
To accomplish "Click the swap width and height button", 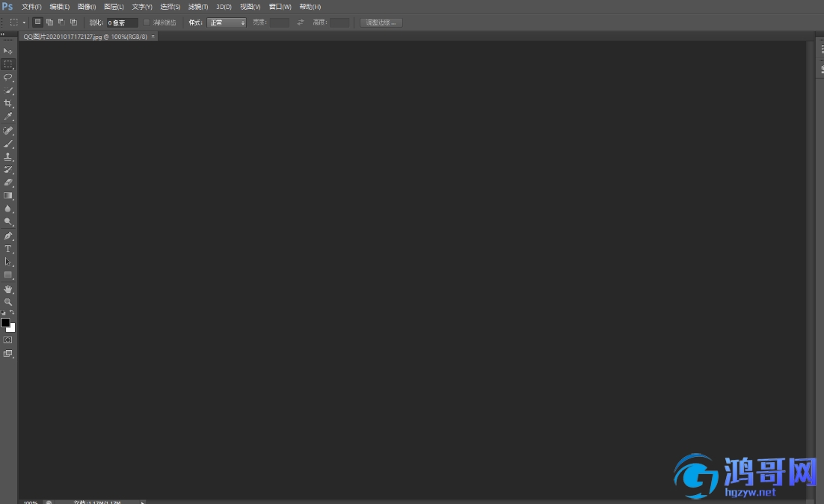I will (x=300, y=22).
